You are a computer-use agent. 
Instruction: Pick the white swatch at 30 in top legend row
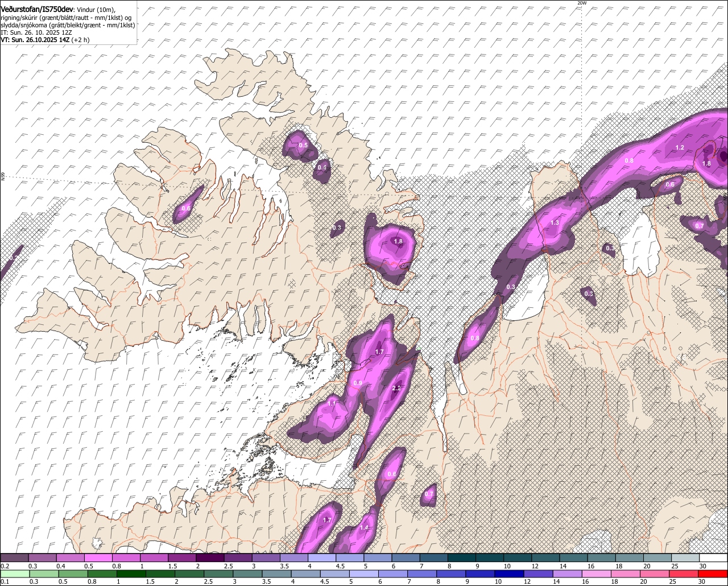[713, 558]
